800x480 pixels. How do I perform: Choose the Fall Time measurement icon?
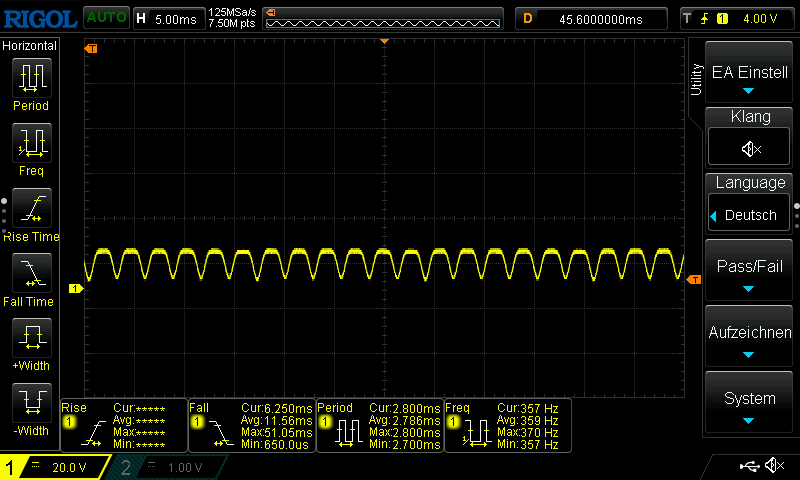coord(31,272)
